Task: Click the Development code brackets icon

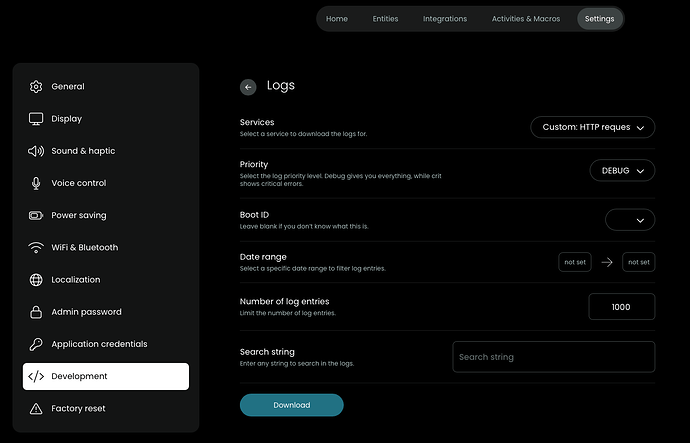Action: (x=36, y=376)
